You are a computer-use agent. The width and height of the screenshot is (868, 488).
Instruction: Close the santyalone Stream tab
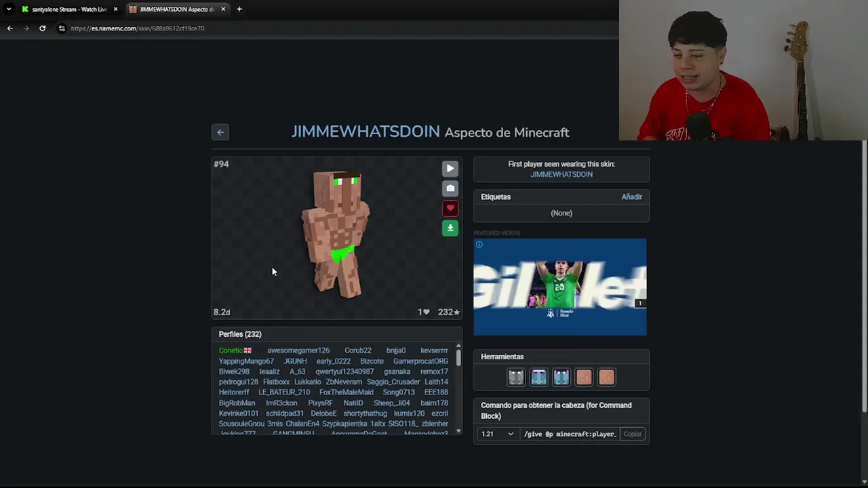coord(115,9)
